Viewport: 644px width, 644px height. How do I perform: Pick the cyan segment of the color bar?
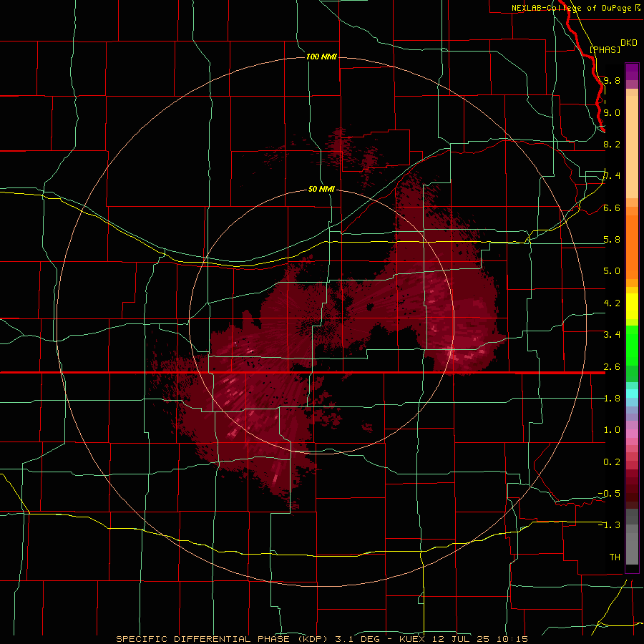(x=632, y=393)
